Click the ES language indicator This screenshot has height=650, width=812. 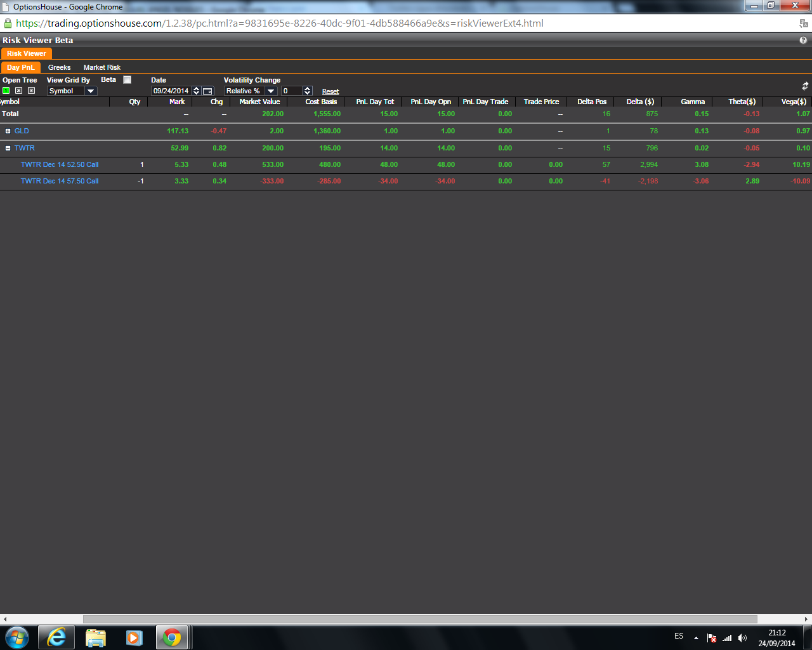[679, 636]
